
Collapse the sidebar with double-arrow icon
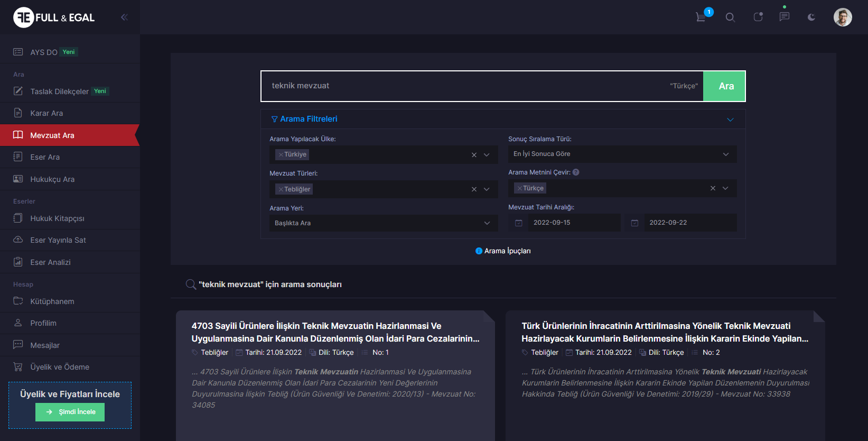pyautogui.click(x=124, y=17)
